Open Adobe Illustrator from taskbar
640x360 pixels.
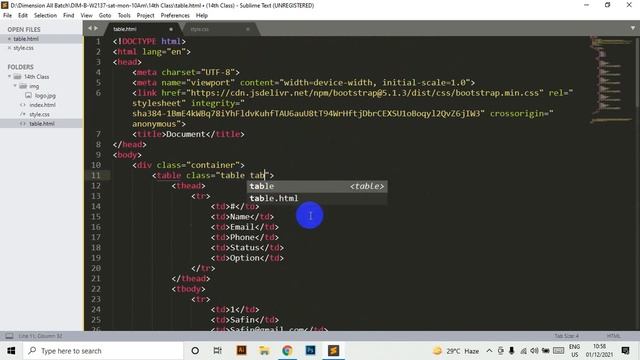pyautogui.click(x=241, y=351)
